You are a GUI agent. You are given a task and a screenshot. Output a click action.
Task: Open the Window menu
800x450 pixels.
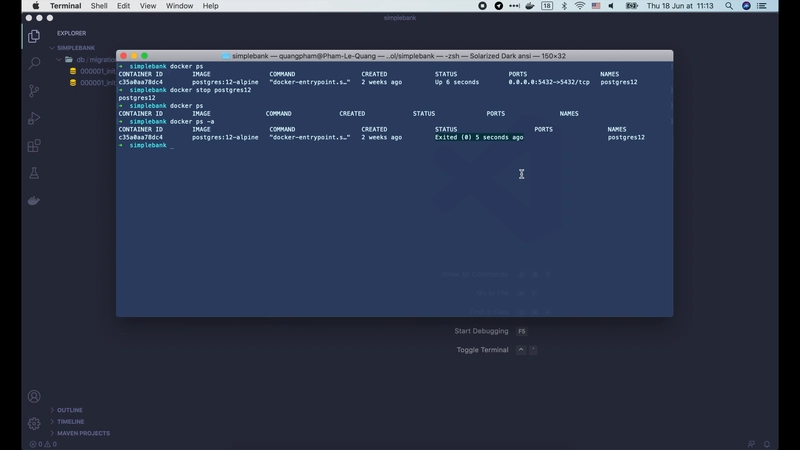pyautogui.click(x=179, y=6)
